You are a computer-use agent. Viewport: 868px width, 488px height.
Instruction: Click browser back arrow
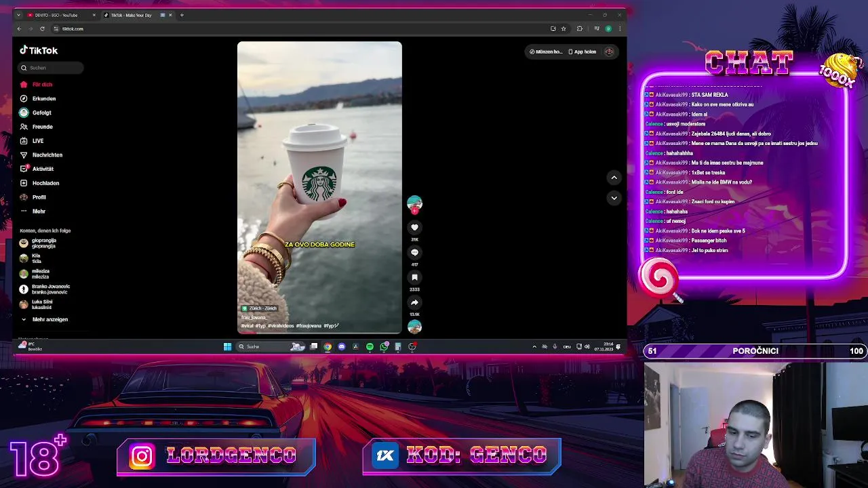(x=19, y=28)
